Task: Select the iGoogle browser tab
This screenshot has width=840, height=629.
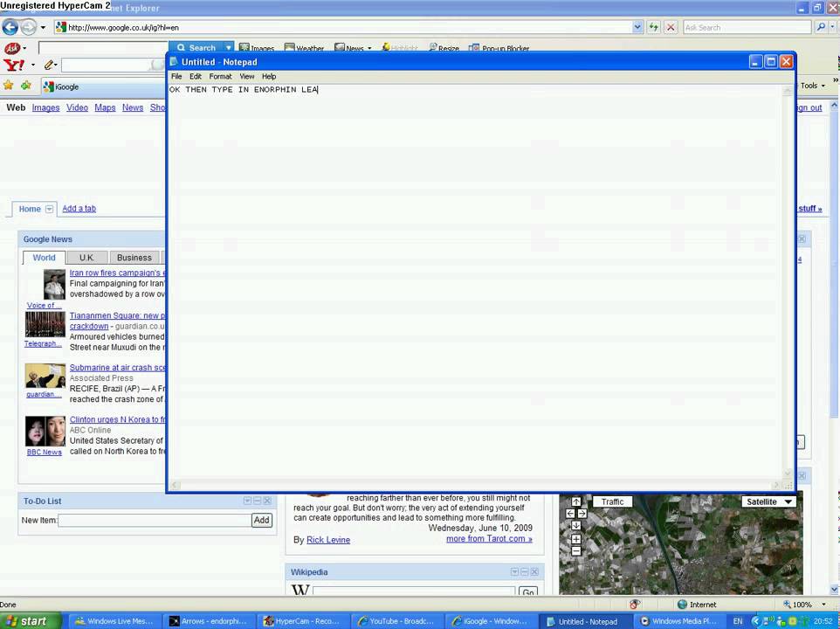Action: click(x=105, y=86)
